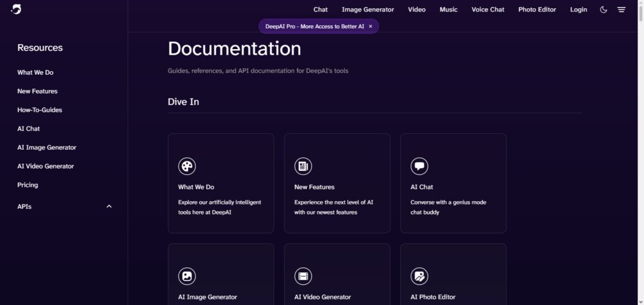644x305 pixels.
Task: Open Pricing in sidebar
Action: click(28, 185)
